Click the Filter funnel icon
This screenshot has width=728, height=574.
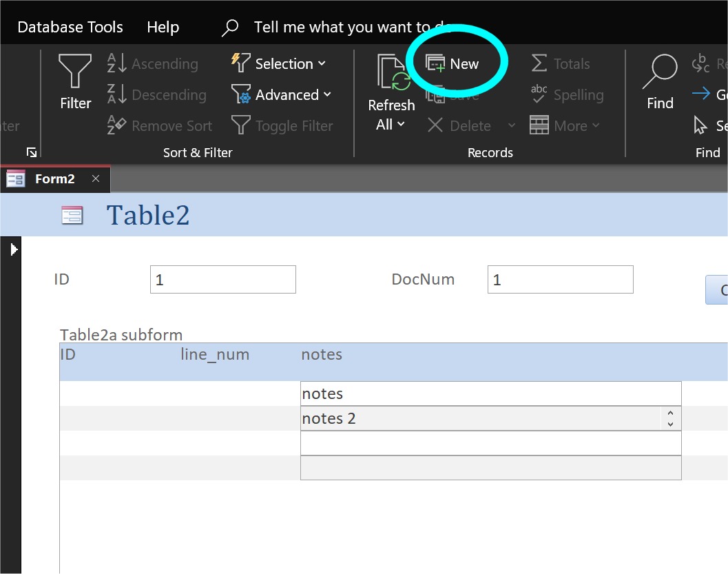pos(75,71)
